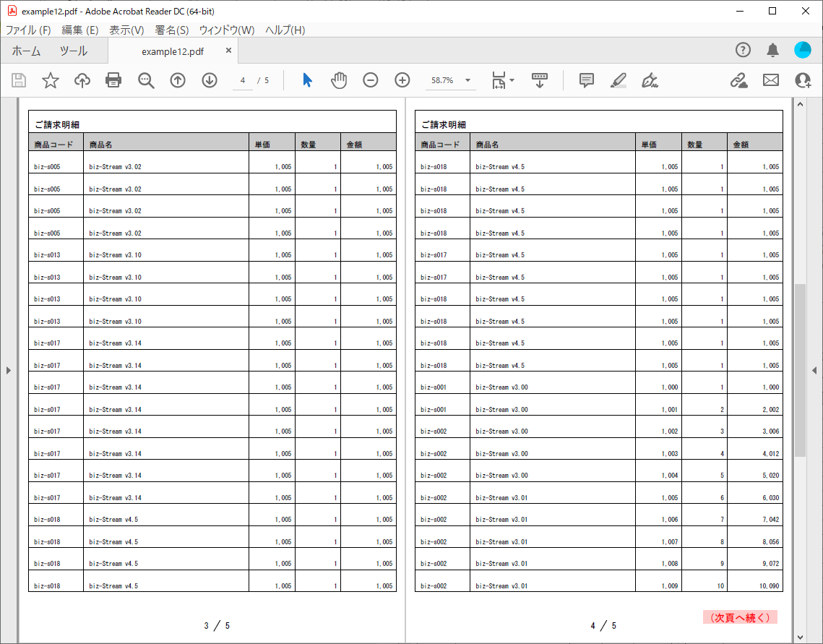Expand the left navigation pane
The width and height of the screenshot is (823, 644).
pos(9,371)
